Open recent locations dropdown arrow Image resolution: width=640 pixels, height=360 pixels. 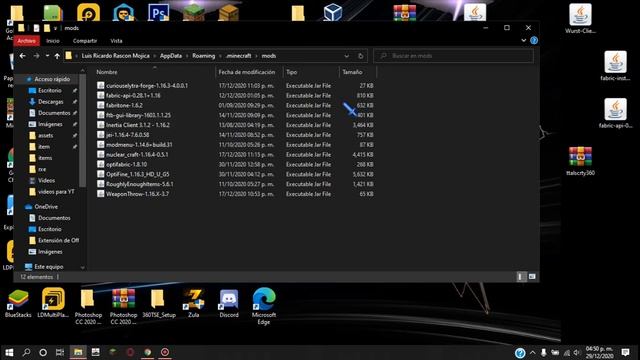47,56
